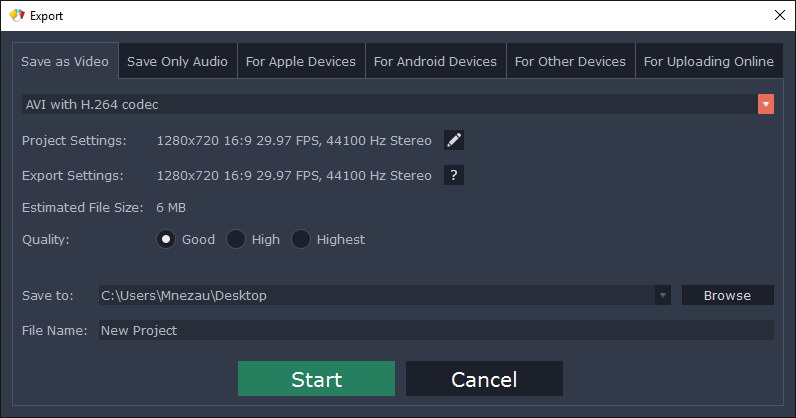796x418 pixels.
Task: Switch to Save as Video tab
Action: 65,61
